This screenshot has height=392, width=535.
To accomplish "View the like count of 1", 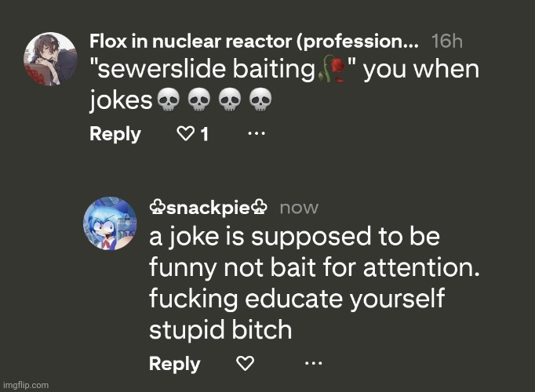I will tap(205, 134).
